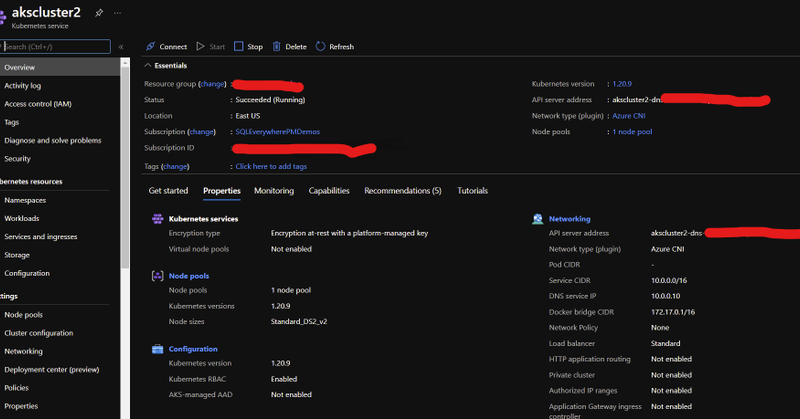
Task: Open Namespaces under Kubernetes resources
Action: click(x=25, y=200)
